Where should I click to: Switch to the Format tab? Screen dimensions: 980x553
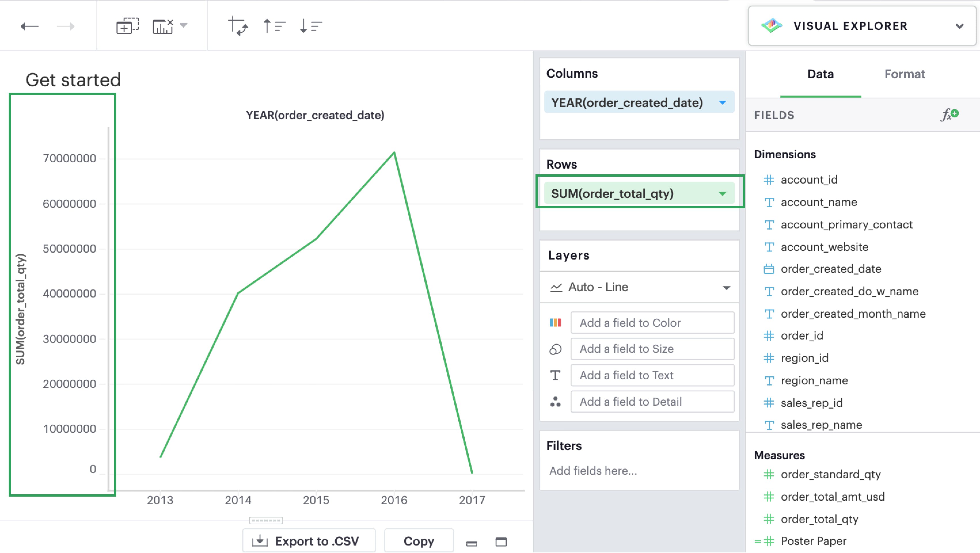[904, 74]
